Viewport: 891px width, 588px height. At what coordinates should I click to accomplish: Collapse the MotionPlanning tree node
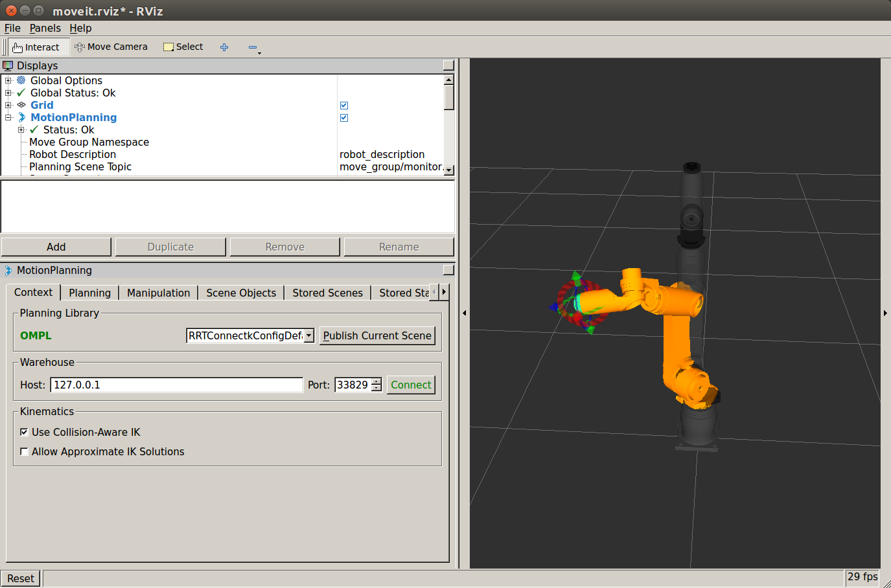pos(8,118)
